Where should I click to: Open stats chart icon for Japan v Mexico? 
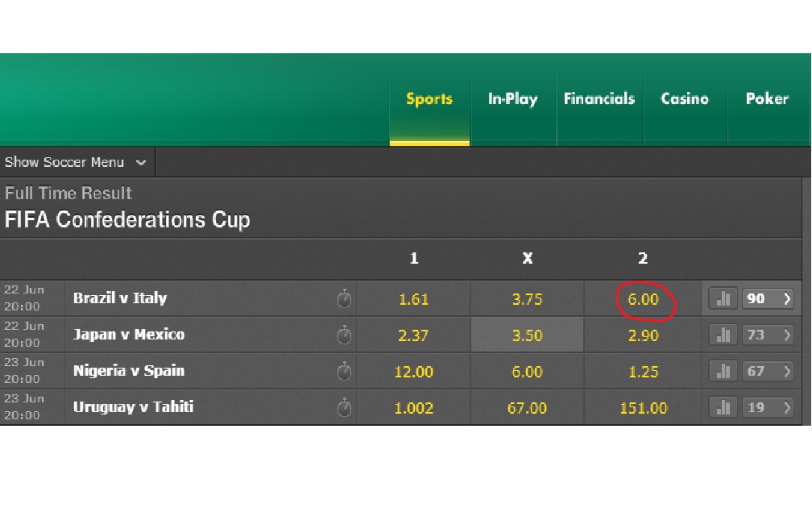[723, 335]
